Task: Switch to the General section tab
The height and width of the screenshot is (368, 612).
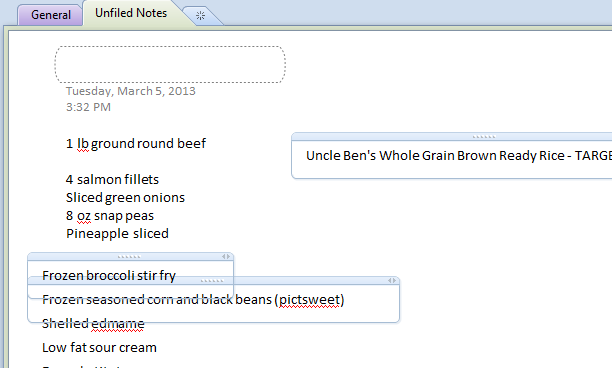Action: (x=51, y=15)
